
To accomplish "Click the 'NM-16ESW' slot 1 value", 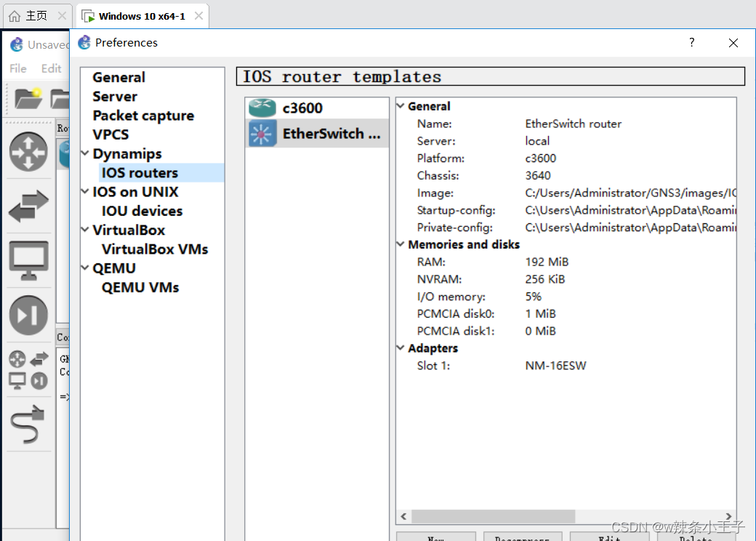I will (555, 366).
